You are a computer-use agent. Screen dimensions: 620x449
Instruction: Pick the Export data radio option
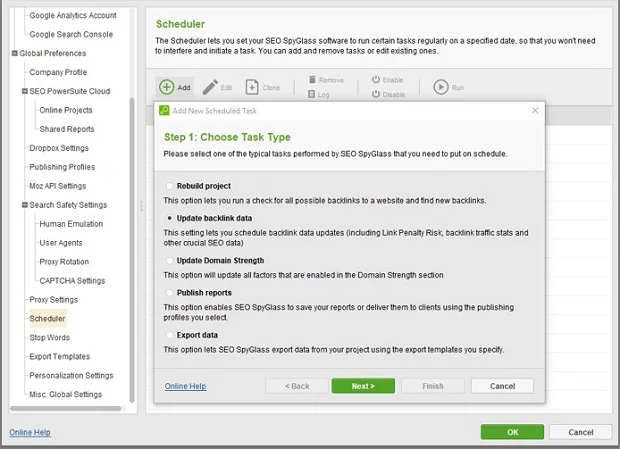169,335
